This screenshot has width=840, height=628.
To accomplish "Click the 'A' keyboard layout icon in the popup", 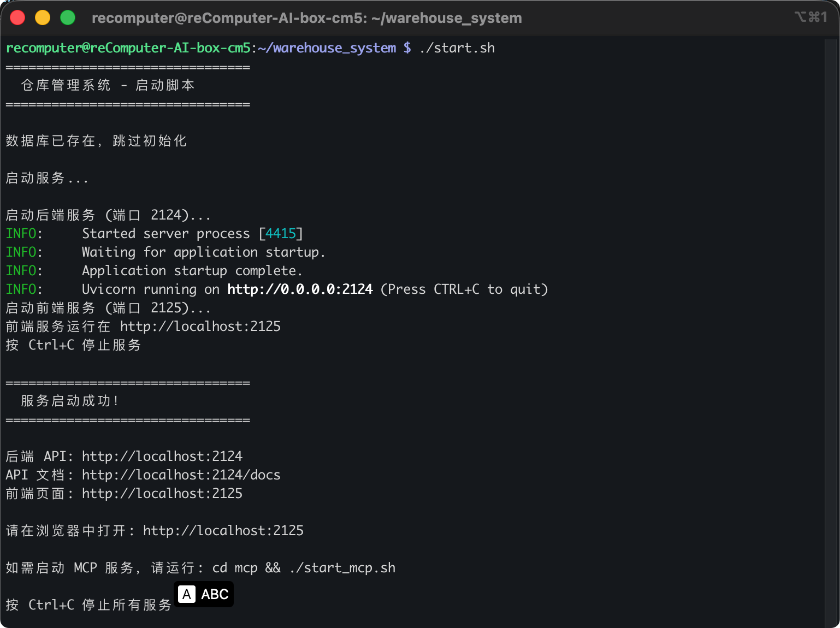I will [x=187, y=594].
